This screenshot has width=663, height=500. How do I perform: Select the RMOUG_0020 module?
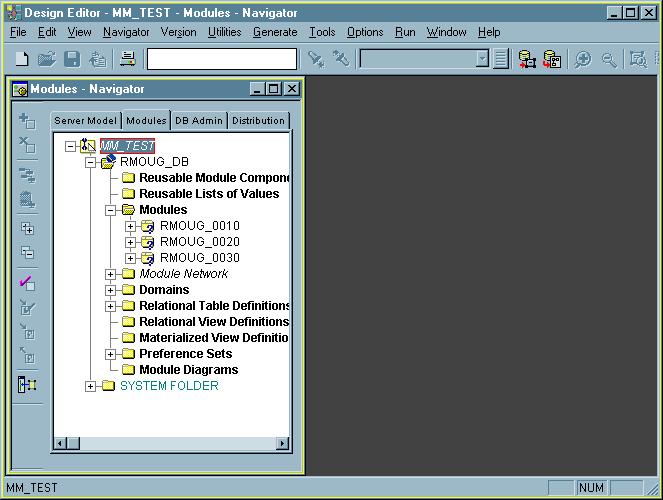click(x=199, y=242)
